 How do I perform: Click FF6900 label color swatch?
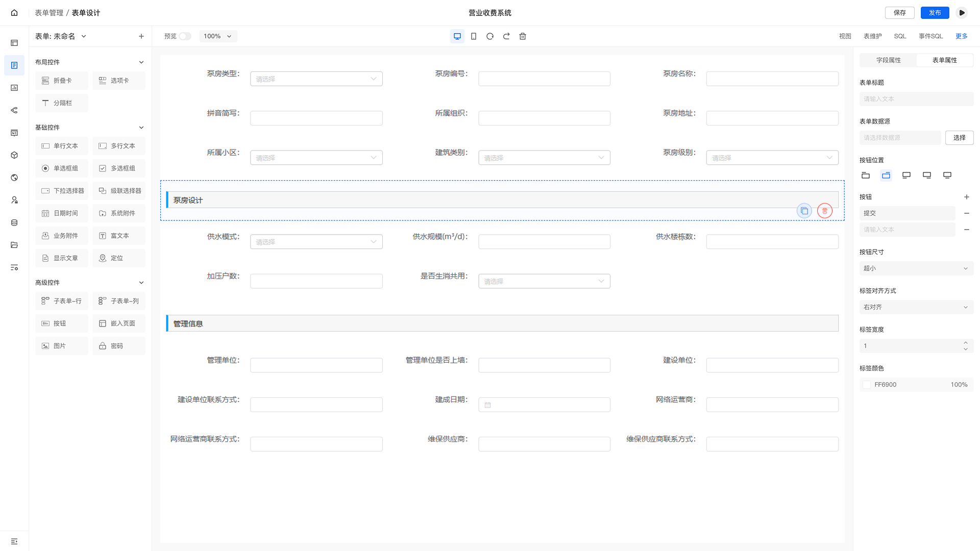tap(867, 385)
